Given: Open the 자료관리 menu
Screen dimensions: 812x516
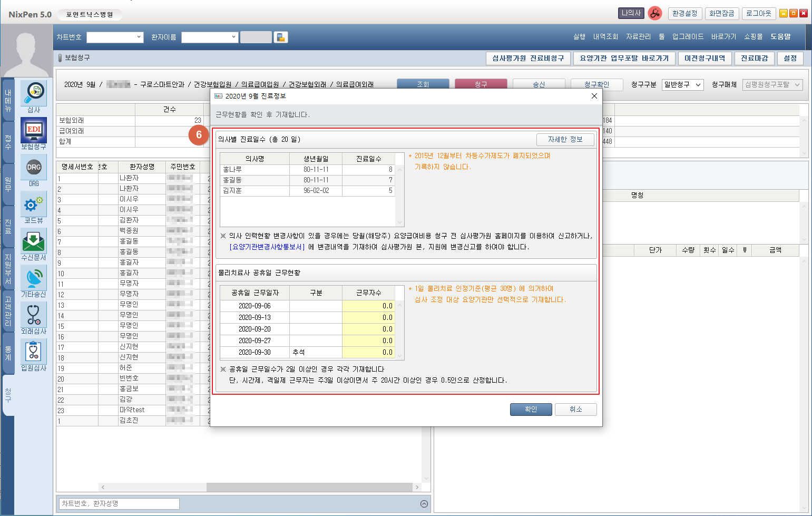Looking at the screenshot, I should (x=638, y=37).
